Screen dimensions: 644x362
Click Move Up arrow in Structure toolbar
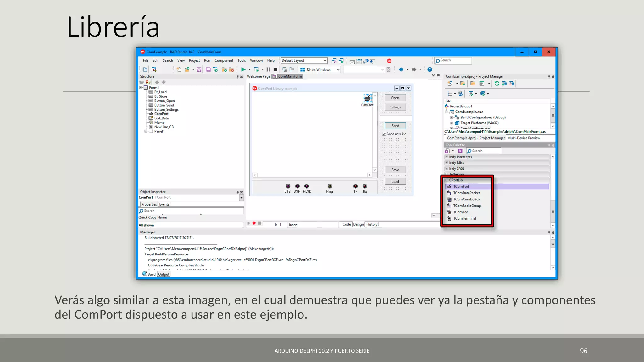(157, 82)
